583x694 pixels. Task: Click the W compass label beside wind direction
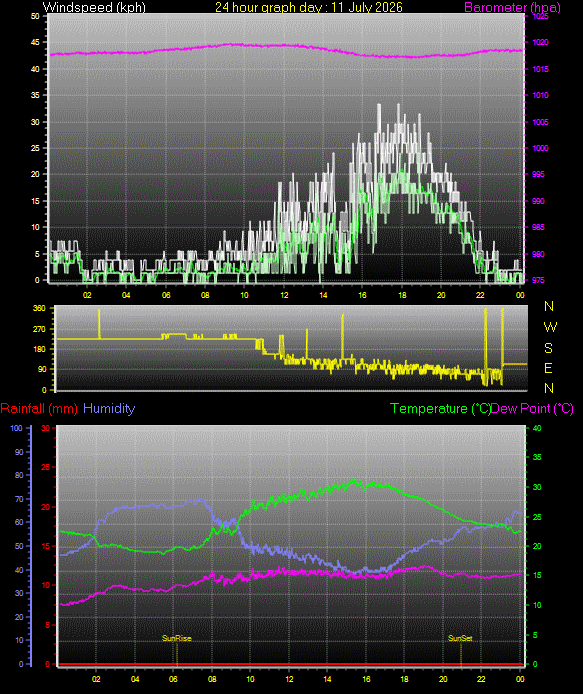tap(550, 327)
